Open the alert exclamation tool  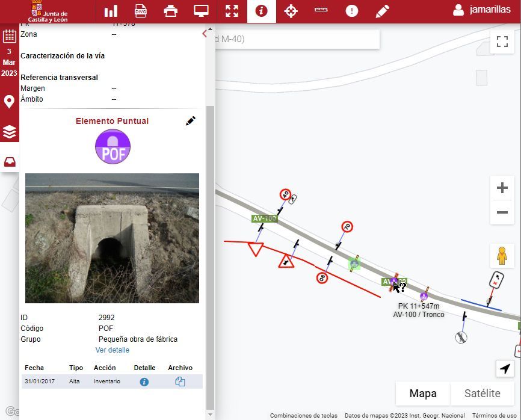[352, 11]
